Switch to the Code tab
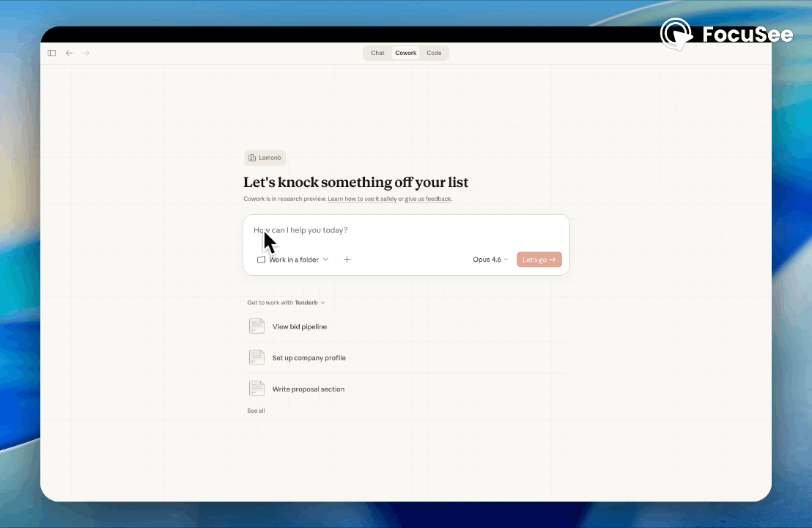Image resolution: width=812 pixels, height=528 pixels. 434,53
